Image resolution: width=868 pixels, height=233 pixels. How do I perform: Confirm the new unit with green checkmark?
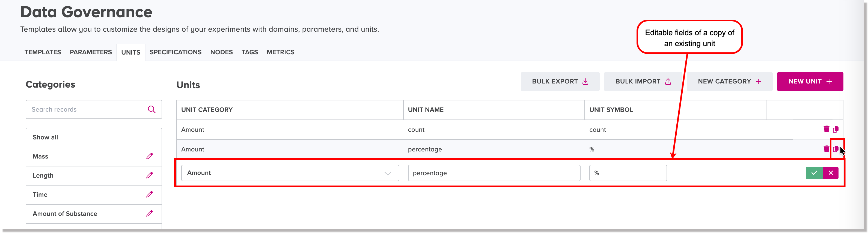pos(814,173)
